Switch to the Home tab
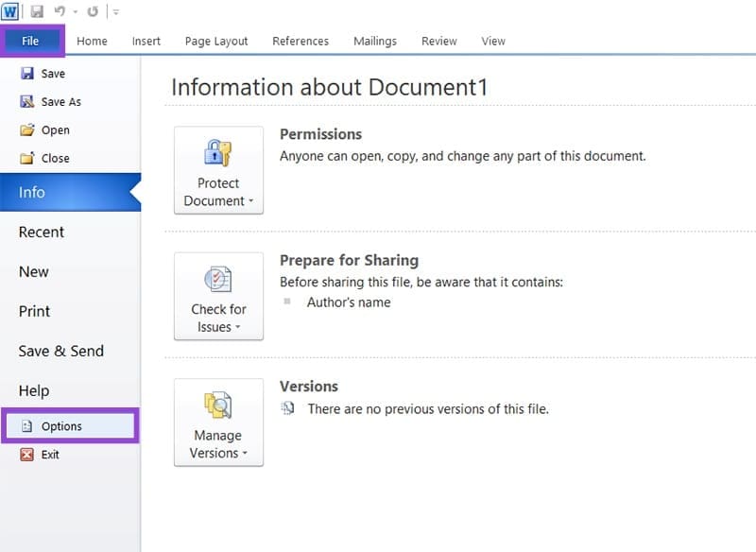The height and width of the screenshot is (552, 756). (x=92, y=41)
